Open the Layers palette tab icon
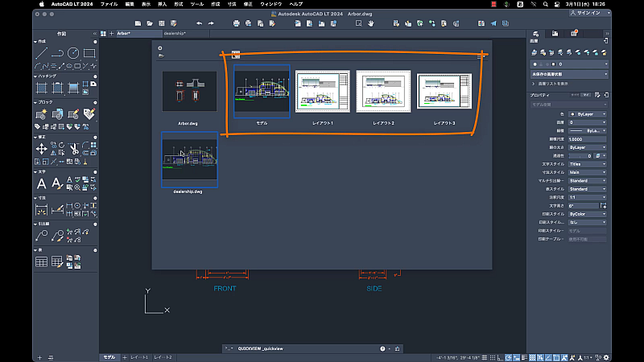This screenshot has height=362, width=644. coord(535,34)
